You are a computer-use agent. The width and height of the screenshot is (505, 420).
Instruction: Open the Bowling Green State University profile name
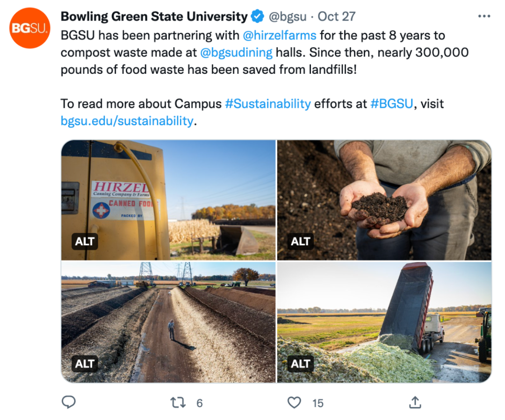pos(154,17)
